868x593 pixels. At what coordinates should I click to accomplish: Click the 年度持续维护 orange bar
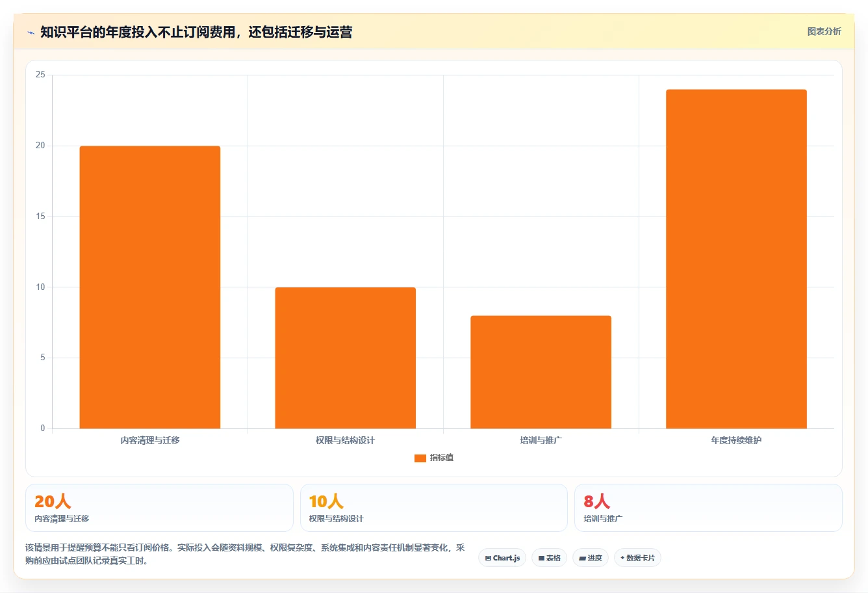[x=736, y=259]
